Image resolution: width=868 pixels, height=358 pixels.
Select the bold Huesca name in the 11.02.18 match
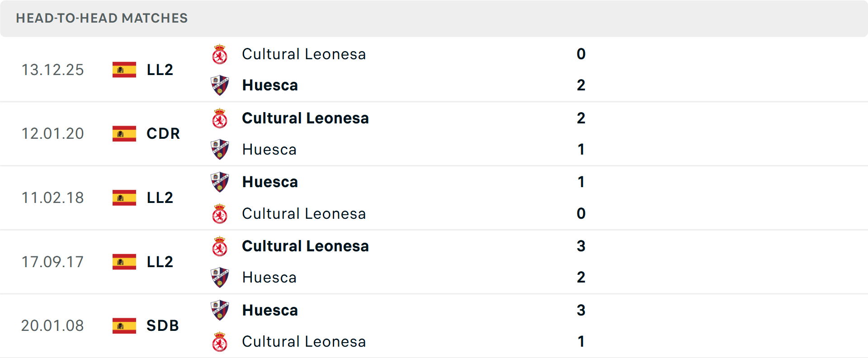[270, 182]
